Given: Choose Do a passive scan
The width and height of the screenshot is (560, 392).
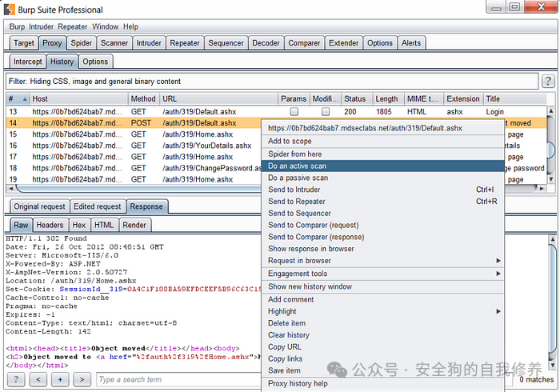Looking at the screenshot, I should tap(382, 178).
